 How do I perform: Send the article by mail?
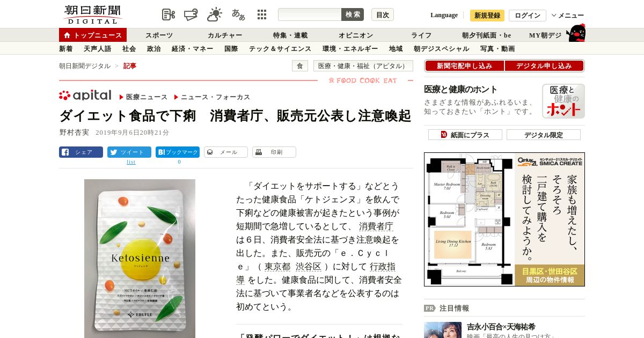[x=226, y=152]
